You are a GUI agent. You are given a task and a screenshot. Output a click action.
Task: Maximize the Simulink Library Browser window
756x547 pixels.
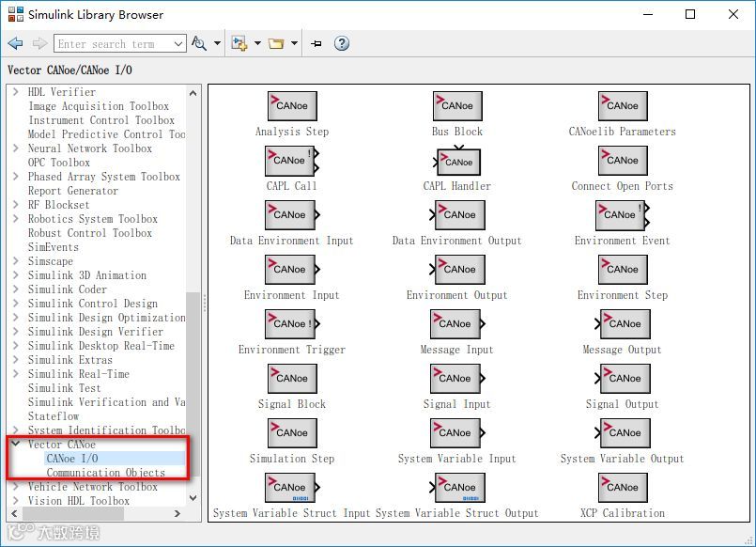pos(690,14)
